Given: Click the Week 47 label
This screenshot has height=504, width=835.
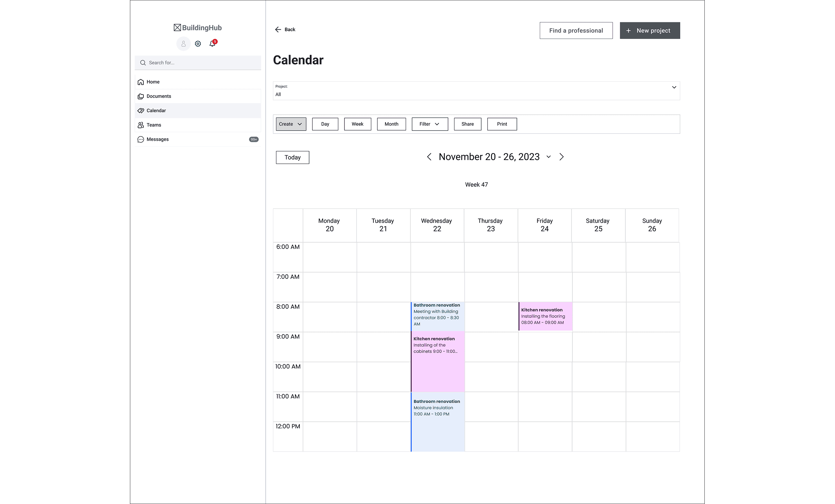Looking at the screenshot, I should [x=476, y=184].
